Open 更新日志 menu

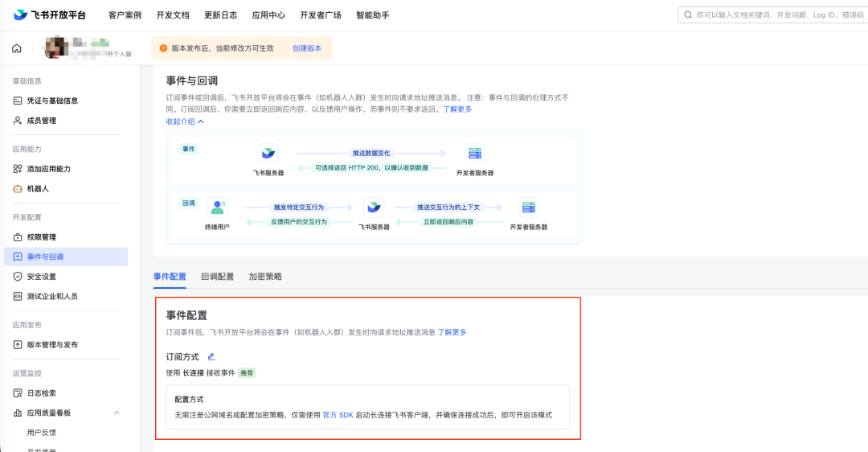pyautogui.click(x=221, y=15)
